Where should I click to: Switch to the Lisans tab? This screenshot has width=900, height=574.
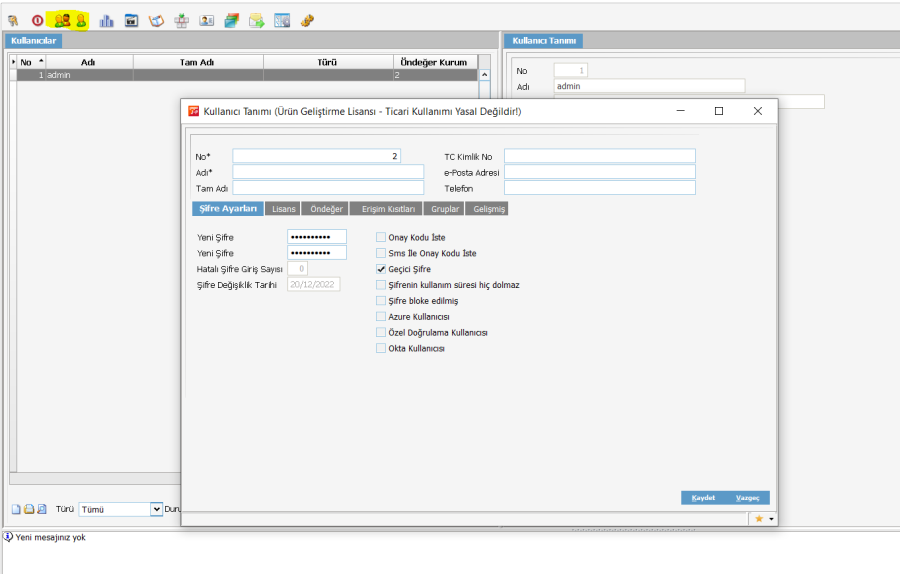284,209
